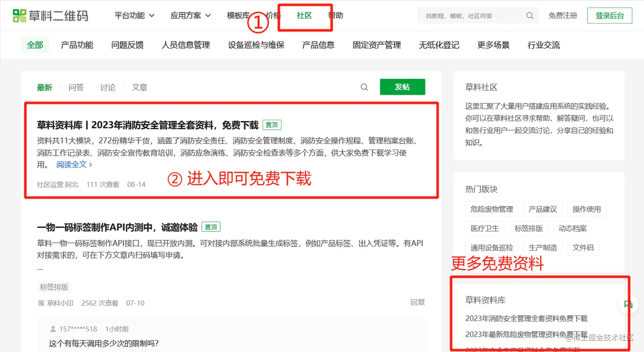Select the 生产制造 hot topic tag
This screenshot has width=644, height=352.
pos(543,248)
